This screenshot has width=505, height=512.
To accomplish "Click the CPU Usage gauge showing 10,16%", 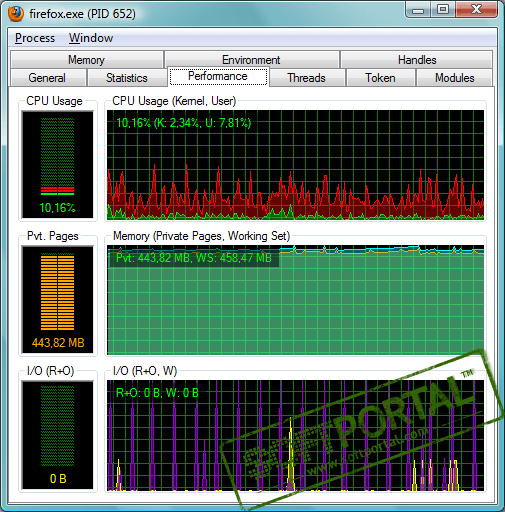I will pos(58,165).
